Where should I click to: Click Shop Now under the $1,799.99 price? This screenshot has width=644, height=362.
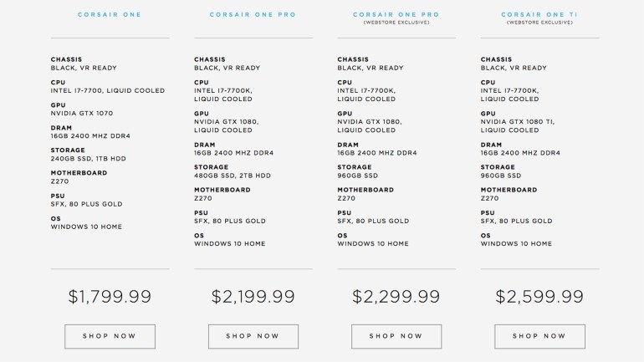point(110,336)
